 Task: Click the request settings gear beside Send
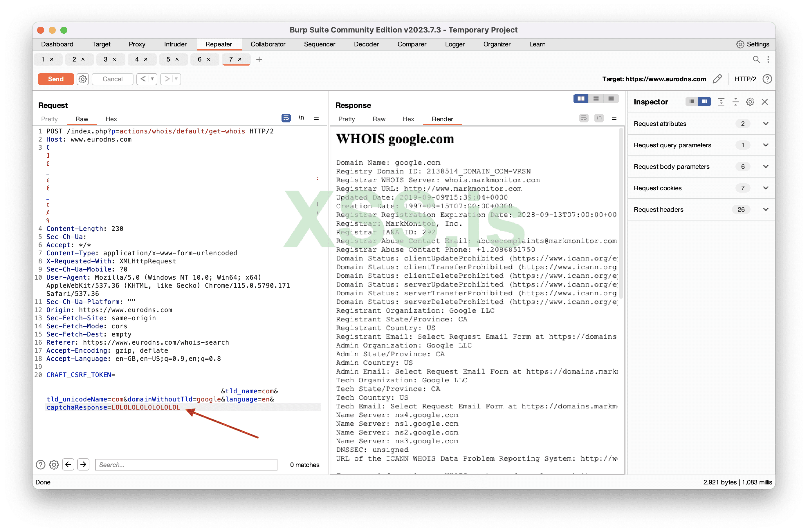pos(82,79)
